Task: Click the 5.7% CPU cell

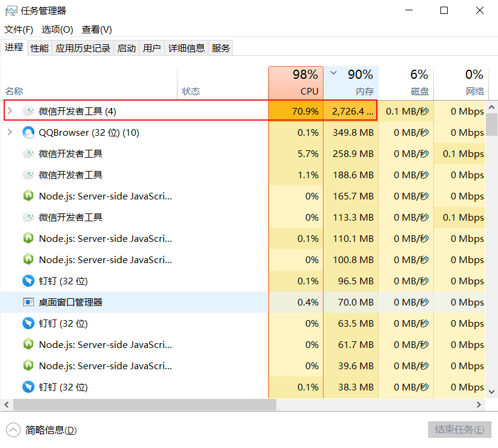Action: pos(296,154)
